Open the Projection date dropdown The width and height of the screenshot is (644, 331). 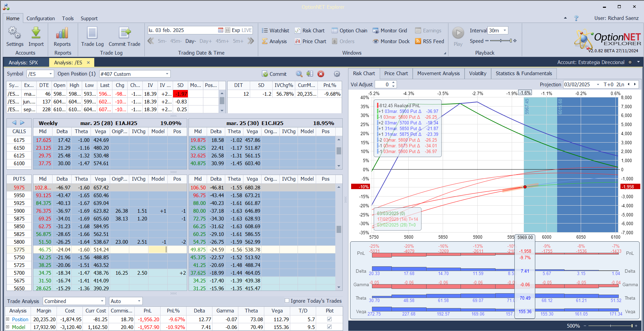coord(598,85)
